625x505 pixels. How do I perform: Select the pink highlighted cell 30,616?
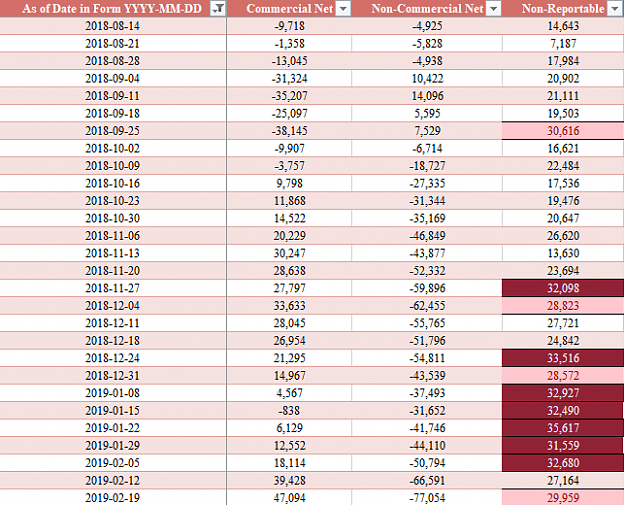click(563, 131)
